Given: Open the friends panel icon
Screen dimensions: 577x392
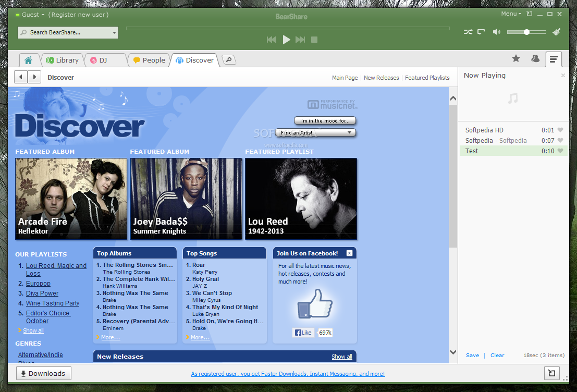Looking at the screenshot, I should click(535, 58).
